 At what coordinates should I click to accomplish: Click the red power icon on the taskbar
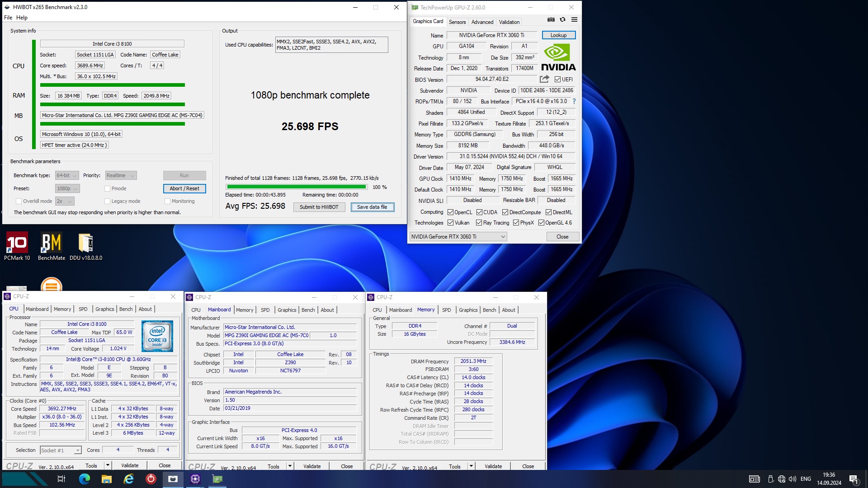point(151,479)
